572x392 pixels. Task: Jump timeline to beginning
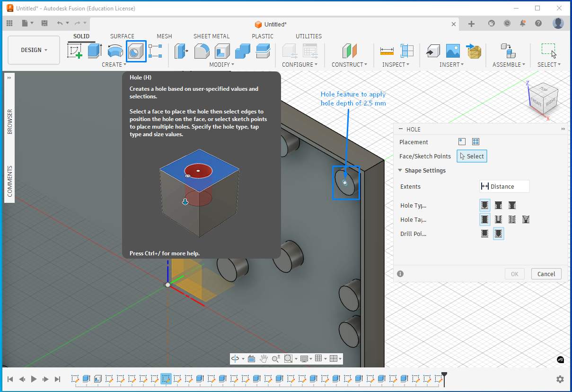10,379
